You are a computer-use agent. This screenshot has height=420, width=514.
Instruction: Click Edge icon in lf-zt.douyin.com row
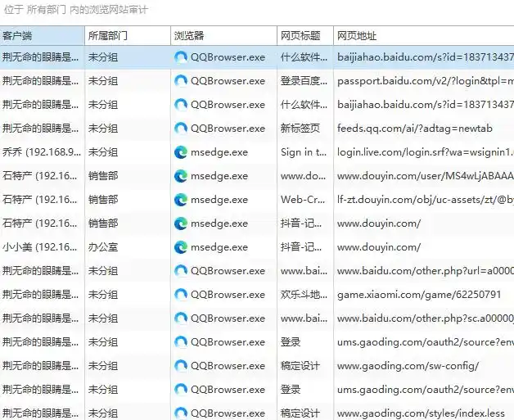[181, 200]
